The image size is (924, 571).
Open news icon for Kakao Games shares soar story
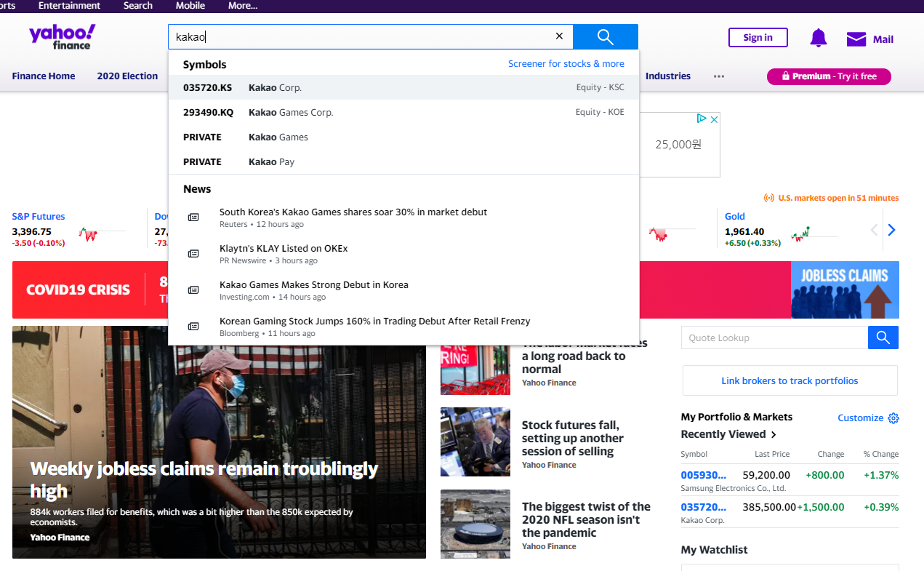(x=193, y=217)
